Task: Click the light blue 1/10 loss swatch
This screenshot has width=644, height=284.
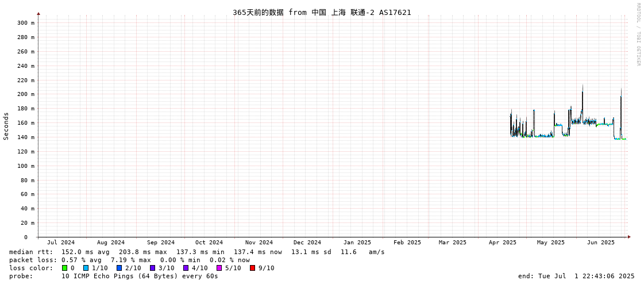Action: coord(86,268)
